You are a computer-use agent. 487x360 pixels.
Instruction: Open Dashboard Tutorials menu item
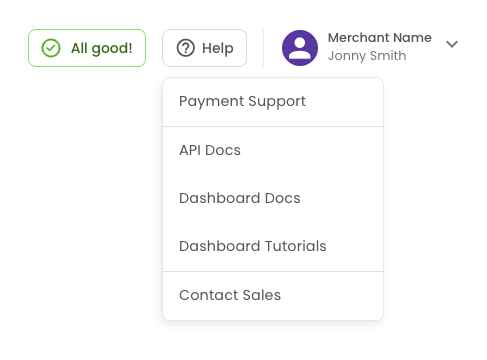coord(273,246)
